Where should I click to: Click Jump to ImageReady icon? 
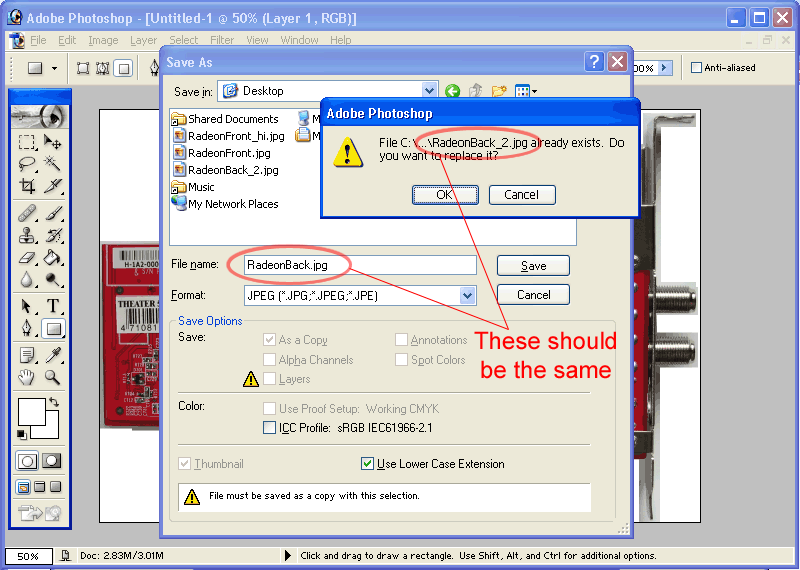pyautogui.click(x=39, y=512)
